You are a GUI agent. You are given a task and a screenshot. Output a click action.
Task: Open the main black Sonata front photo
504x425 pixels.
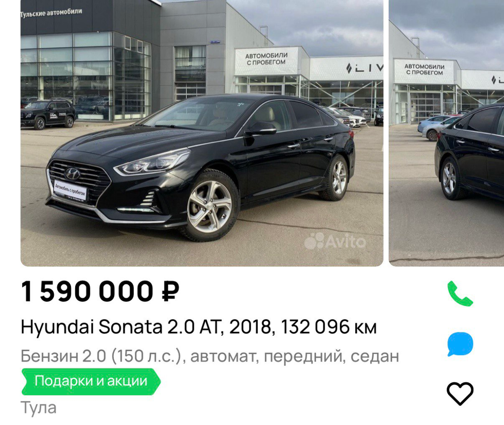pyautogui.click(x=202, y=133)
